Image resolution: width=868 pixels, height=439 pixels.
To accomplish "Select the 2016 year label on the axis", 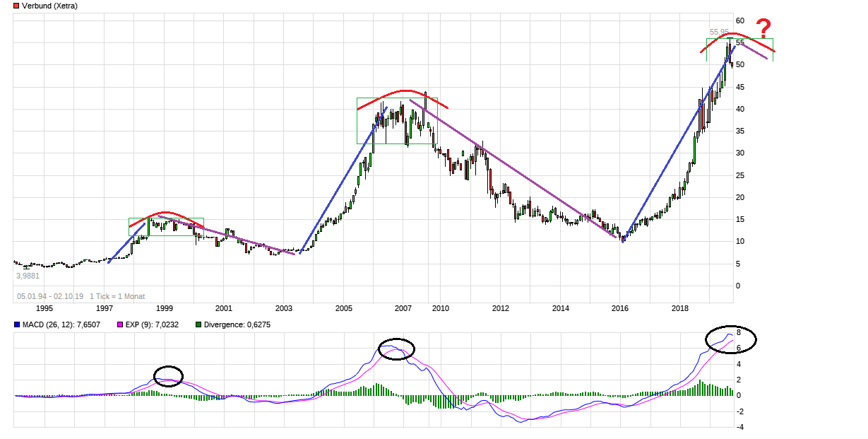I will [x=621, y=309].
